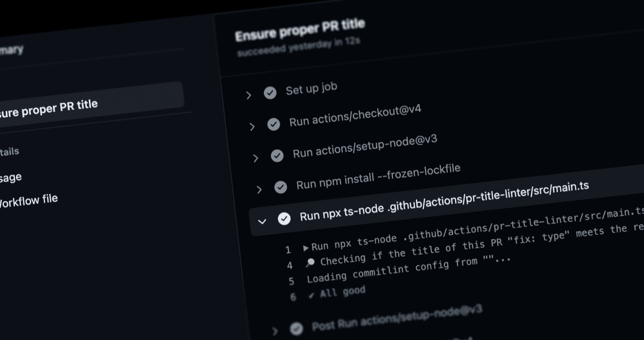Click the checkmark icon before All good message

313,295
